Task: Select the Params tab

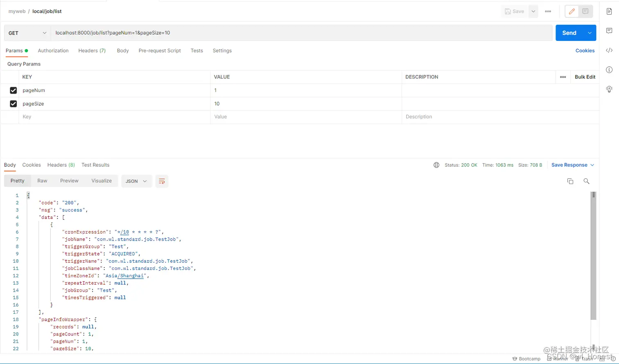Action: pos(17,51)
